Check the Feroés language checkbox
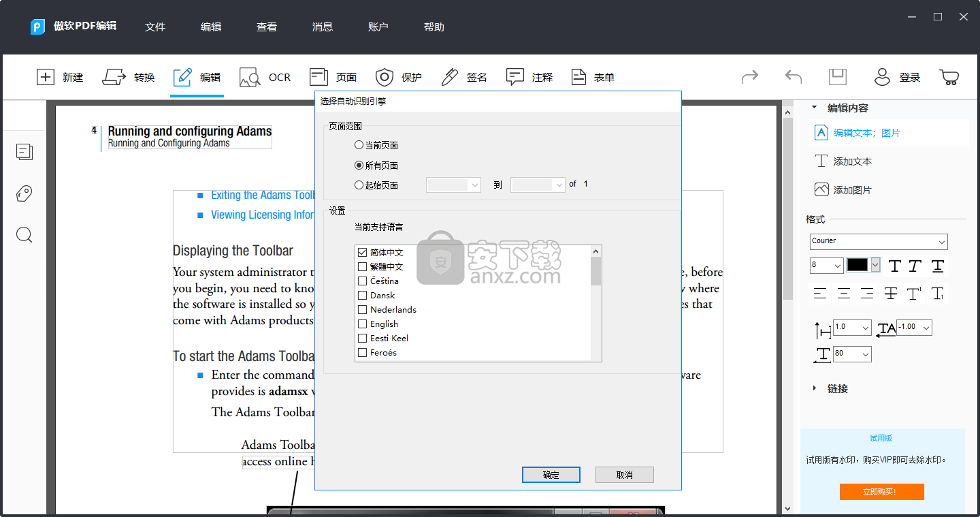The height and width of the screenshot is (517, 980). click(x=362, y=352)
